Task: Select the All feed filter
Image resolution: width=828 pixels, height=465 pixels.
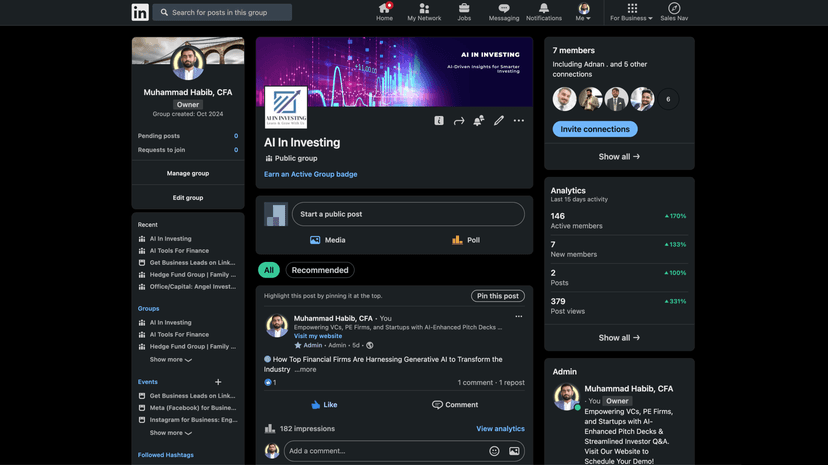Action: pyautogui.click(x=269, y=270)
